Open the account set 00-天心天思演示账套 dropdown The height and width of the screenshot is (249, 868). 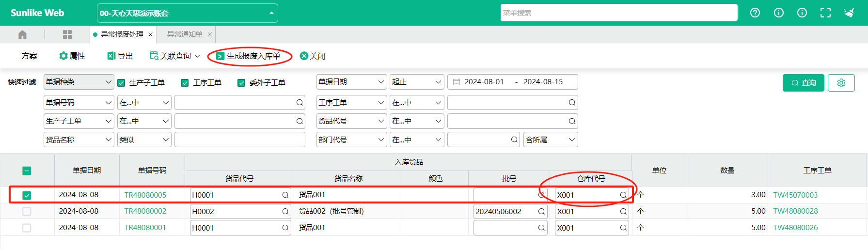(188, 13)
